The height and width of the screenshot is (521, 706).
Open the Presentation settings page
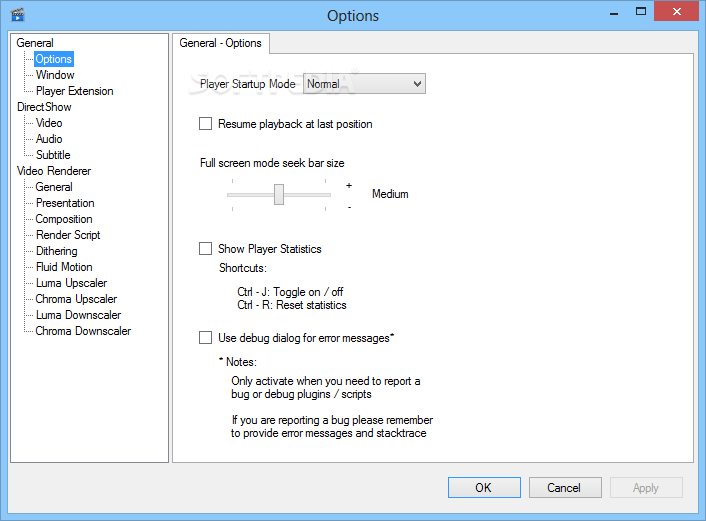(65, 203)
